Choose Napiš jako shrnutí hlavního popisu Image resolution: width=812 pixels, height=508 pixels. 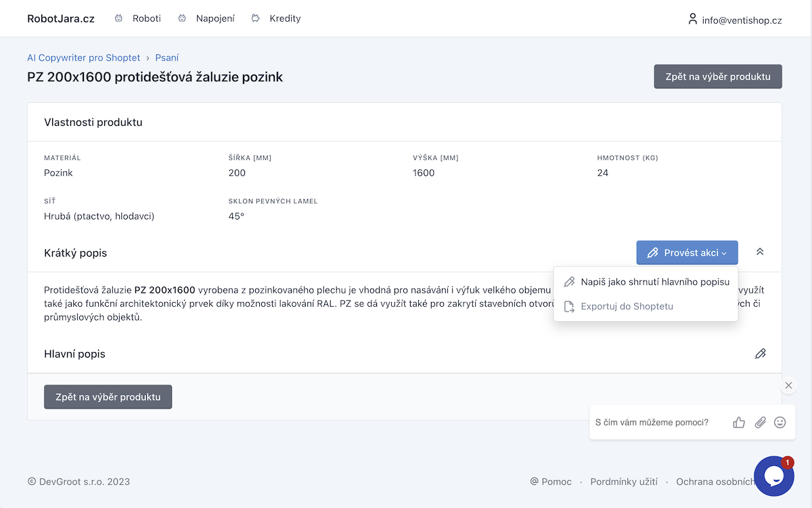pos(646,282)
